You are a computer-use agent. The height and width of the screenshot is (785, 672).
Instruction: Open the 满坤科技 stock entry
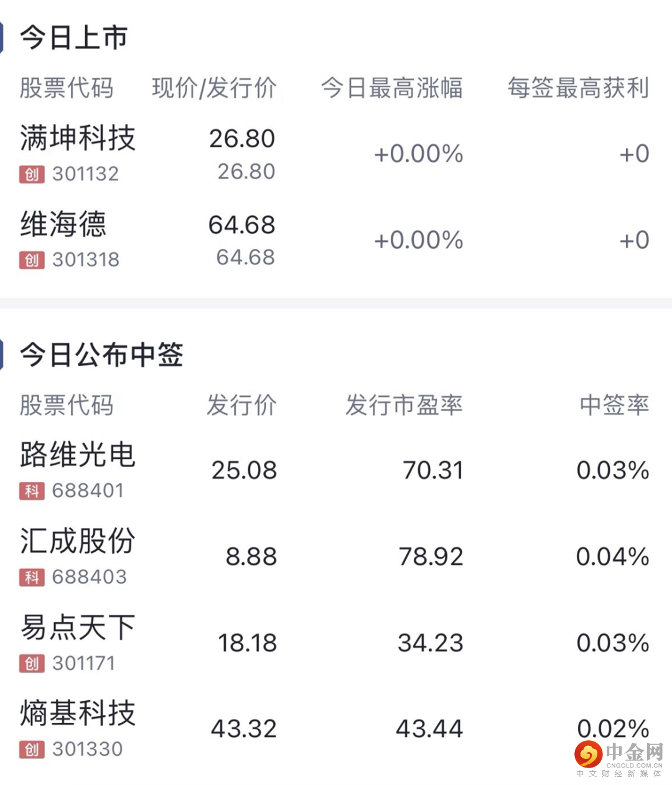pyautogui.click(x=78, y=138)
